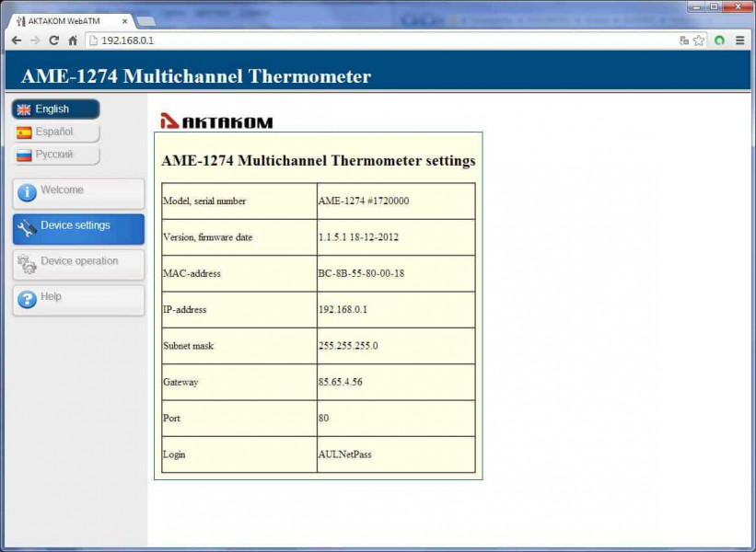Image resolution: width=756 pixels, height=552 pixels.
Task: Open the browser home page icon
Action: tap(73, 40)
